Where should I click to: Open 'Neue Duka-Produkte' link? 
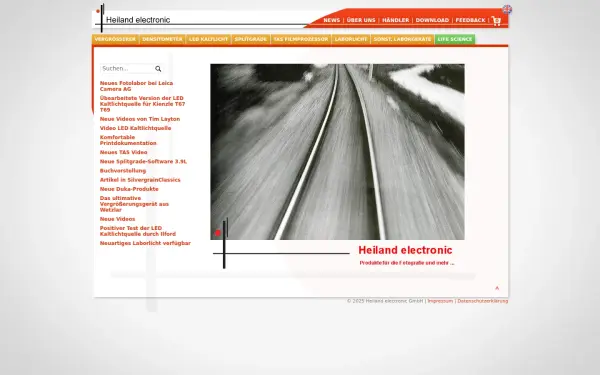pyautogui.click(x=129, y=189)
